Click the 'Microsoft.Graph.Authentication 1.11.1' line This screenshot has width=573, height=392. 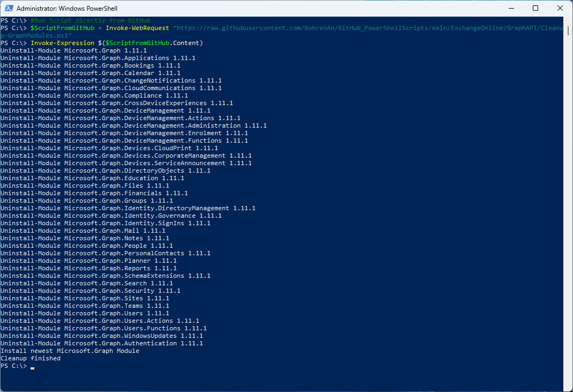[x=102, y=343]
